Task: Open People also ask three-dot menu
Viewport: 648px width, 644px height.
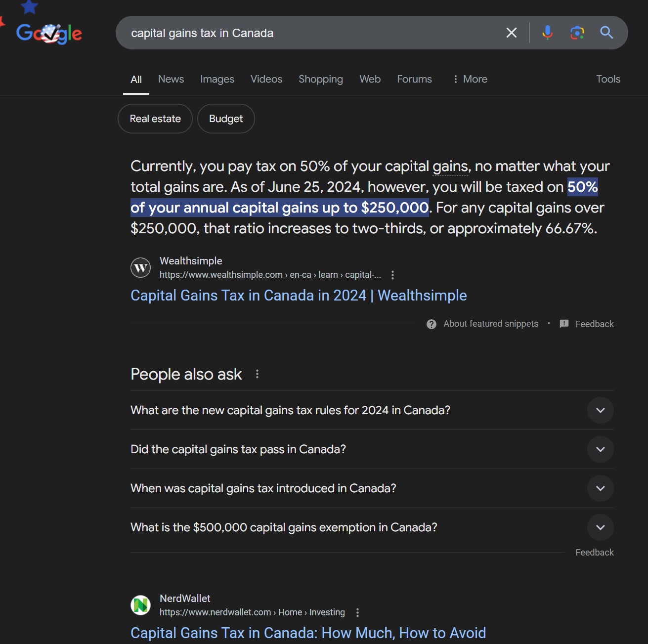Action: click(257, 374)
